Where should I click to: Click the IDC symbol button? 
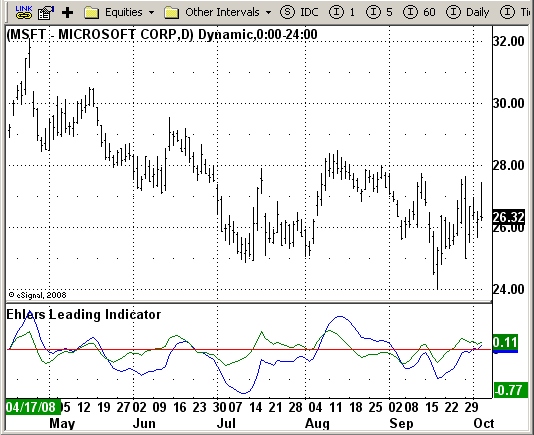(x=299, y=13)
